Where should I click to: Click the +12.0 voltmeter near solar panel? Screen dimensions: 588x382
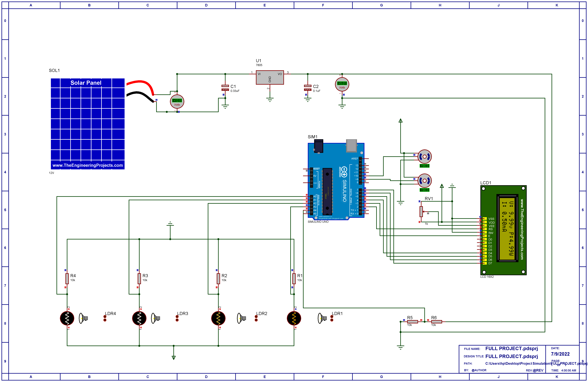[177, 101]
